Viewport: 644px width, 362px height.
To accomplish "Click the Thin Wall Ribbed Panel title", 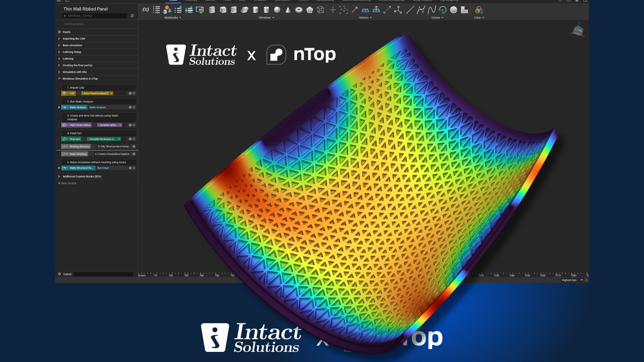I will click(x=86, y=9).
